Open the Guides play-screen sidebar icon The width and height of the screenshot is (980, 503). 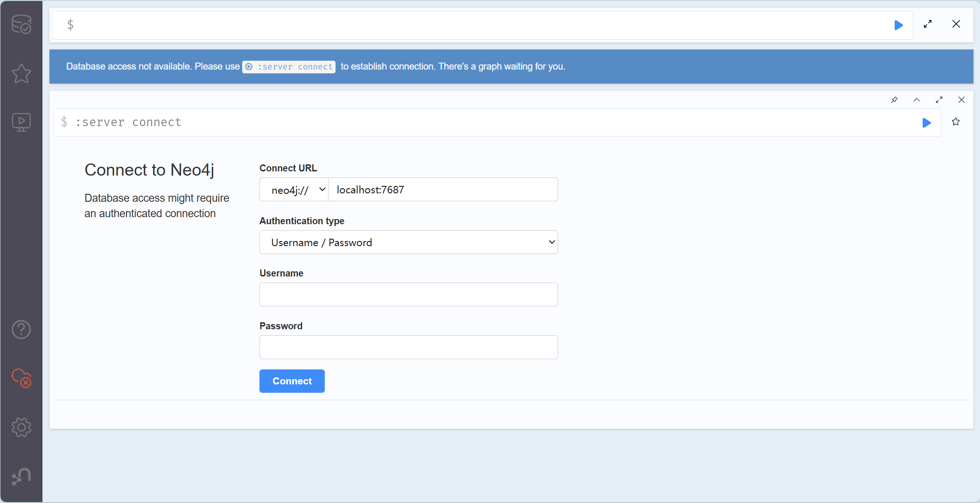pyautogui.click(x=21, y=122)
